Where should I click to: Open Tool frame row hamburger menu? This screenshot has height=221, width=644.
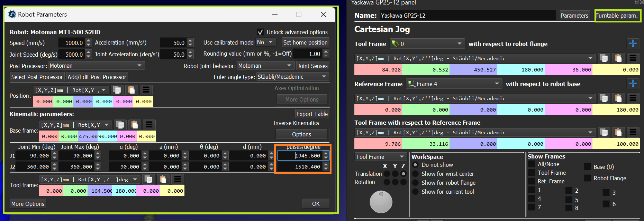coord(178,179)
